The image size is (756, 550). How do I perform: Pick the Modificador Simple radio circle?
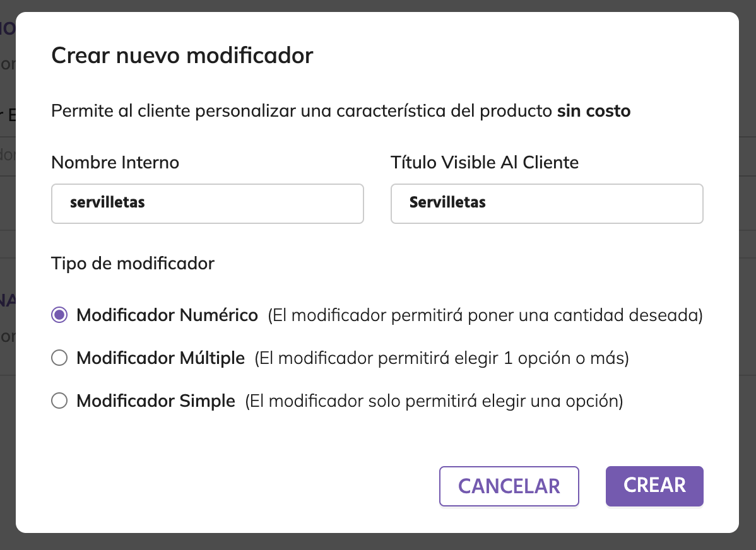click(59, 401)
